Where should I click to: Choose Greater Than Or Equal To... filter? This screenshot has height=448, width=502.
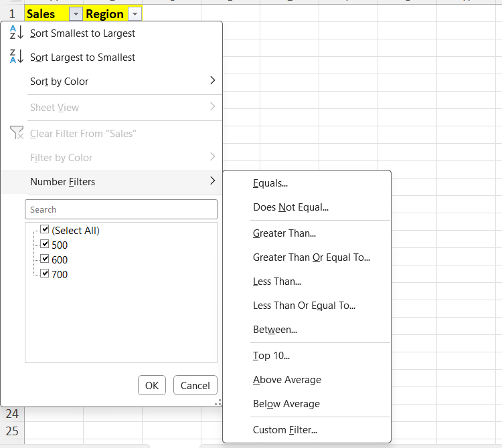tap(307, 257)
